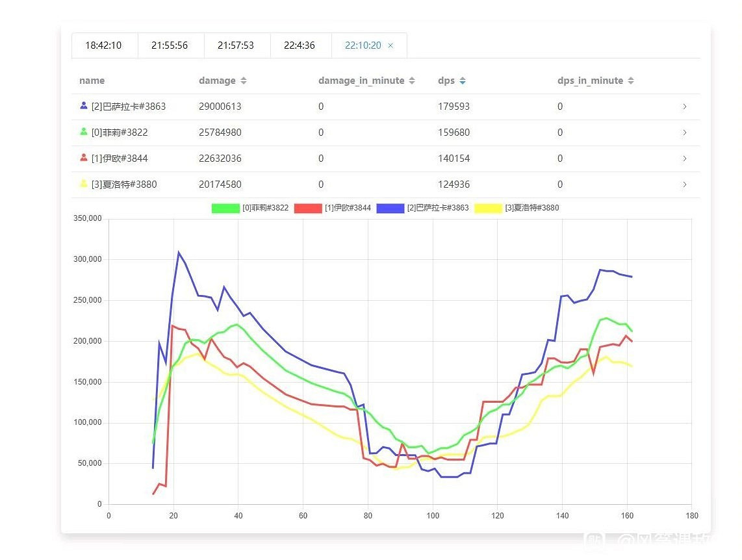742x560 pixels.
Task: Close the 22:10:20 tab
Action: coord(390,45)
